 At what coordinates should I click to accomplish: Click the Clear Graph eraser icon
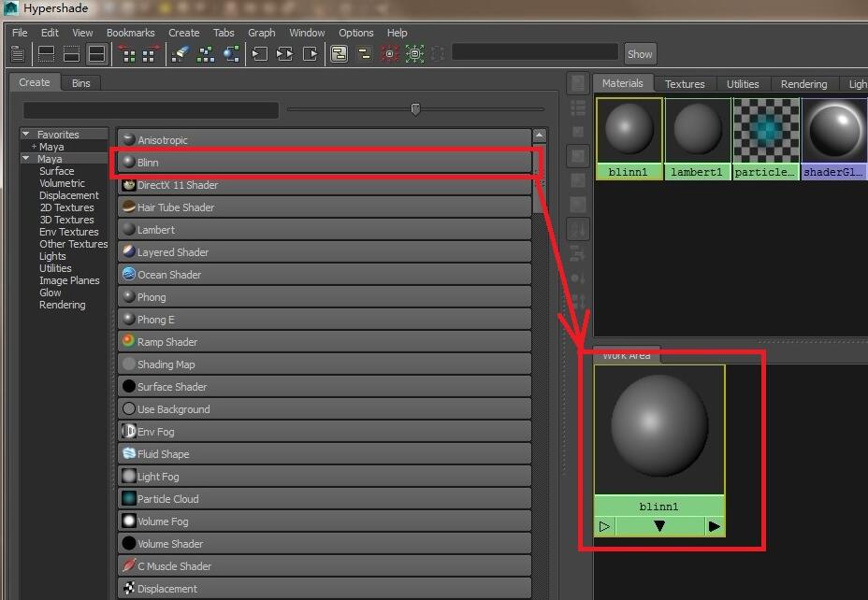(181, 54)
